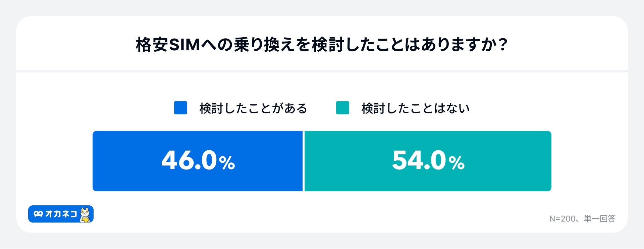The image size is (644, 249).
Task: Click the right end of the teal bar
Action: [547, 161]
